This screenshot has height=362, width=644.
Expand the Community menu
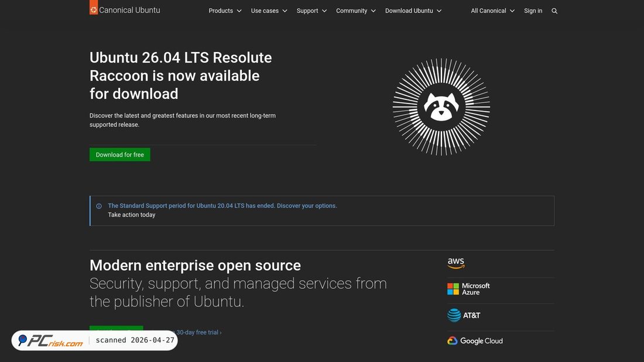point(356,11)
